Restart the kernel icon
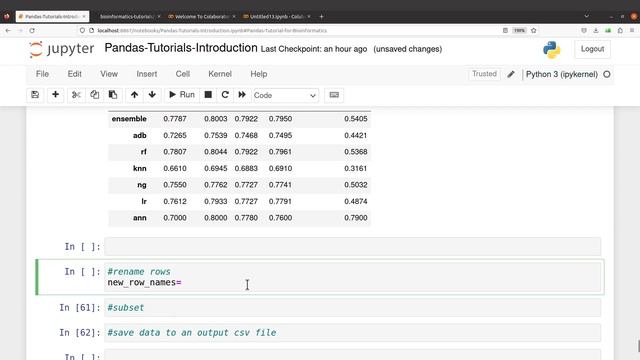The width and height of the screenshot is (640, 360). coord(225,95)
